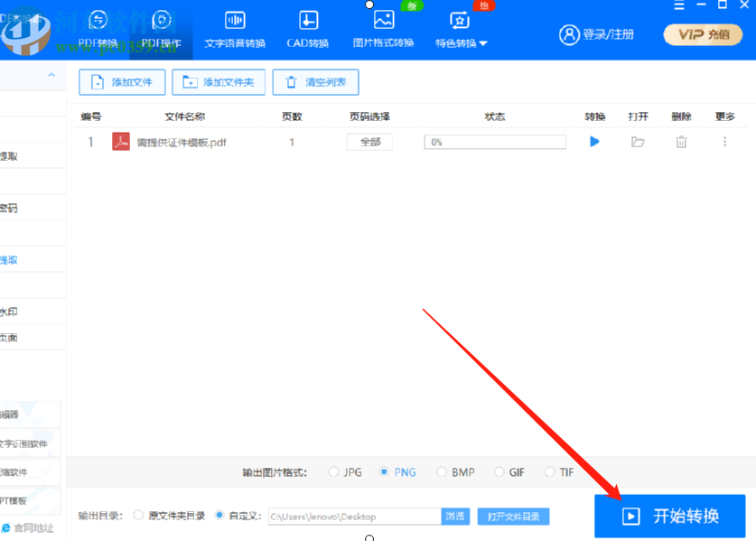This screenshot has width=756, height=541.
Task: Open the PDF转换 tool
Action: coord(98,25)
